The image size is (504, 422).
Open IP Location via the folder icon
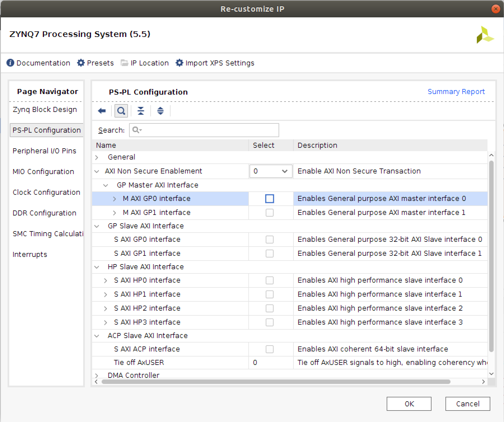pyautogui.click(x=124, y=63)
